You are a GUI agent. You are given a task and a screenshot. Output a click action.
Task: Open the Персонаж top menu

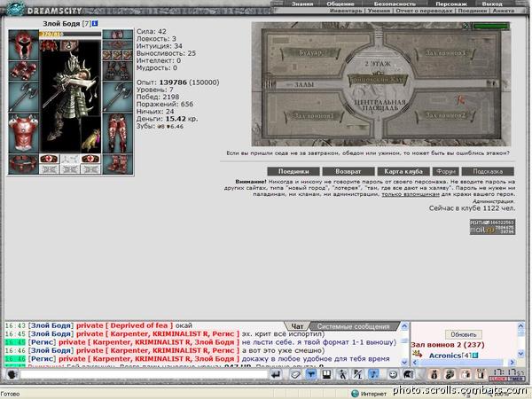click(451, 4)
